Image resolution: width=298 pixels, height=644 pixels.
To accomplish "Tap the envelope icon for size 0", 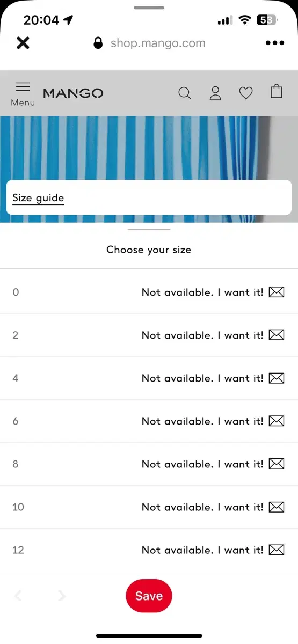I will [x=276, y=292].
